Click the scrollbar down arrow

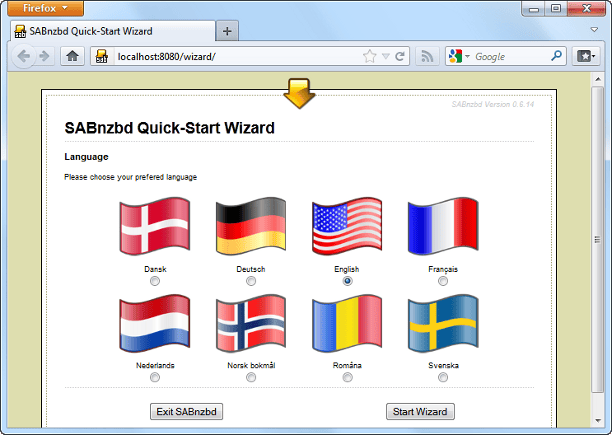[598, 421]
